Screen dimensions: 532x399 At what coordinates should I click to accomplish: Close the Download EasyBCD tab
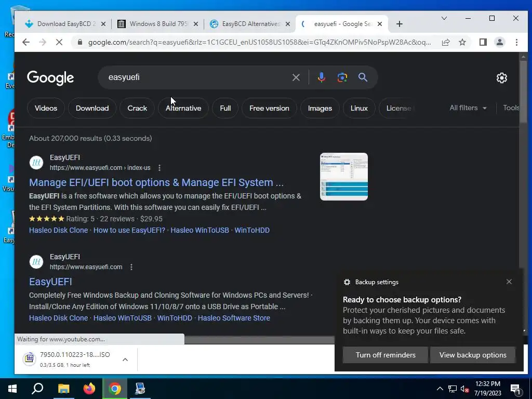point(103,24)
